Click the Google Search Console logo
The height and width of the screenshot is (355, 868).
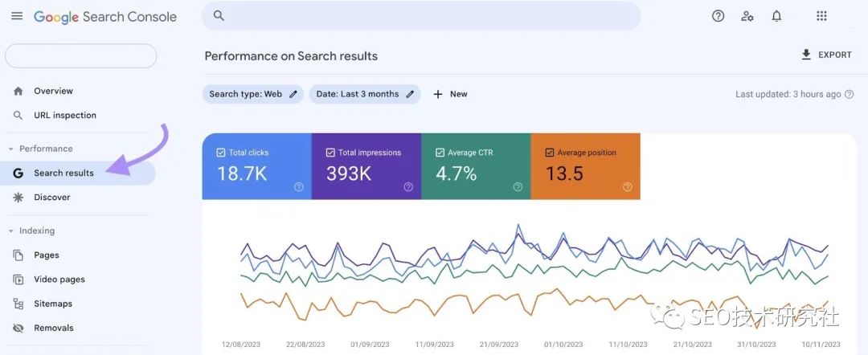pyautogui.click(x=105, y=17)
